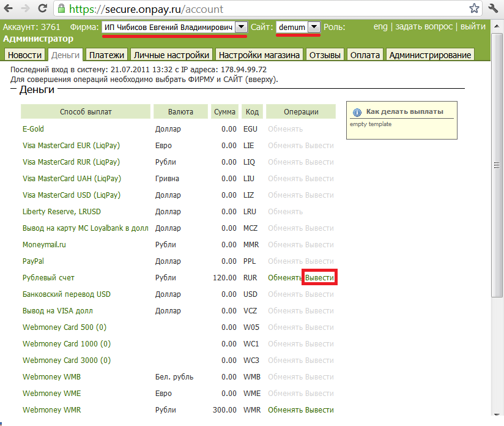
Task: Open the Фирма dropdown list
Action: pyautogui.click(x=240, y=28)
